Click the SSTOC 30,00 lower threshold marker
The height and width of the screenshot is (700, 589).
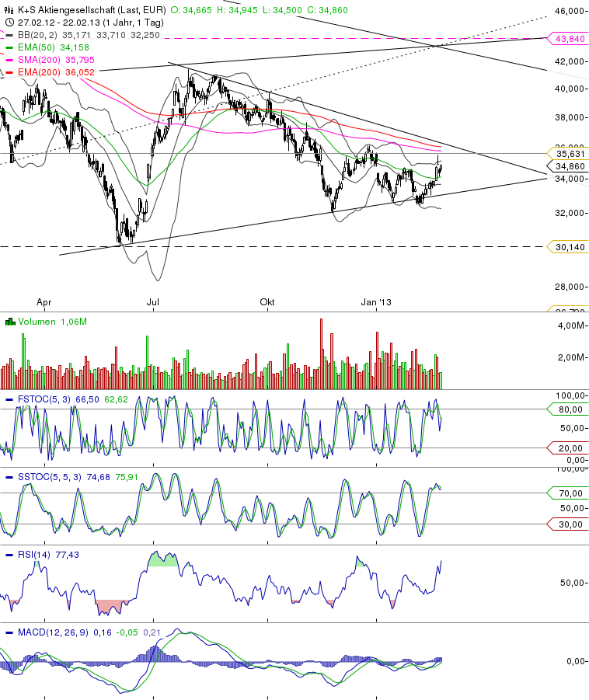click(567, 524)
